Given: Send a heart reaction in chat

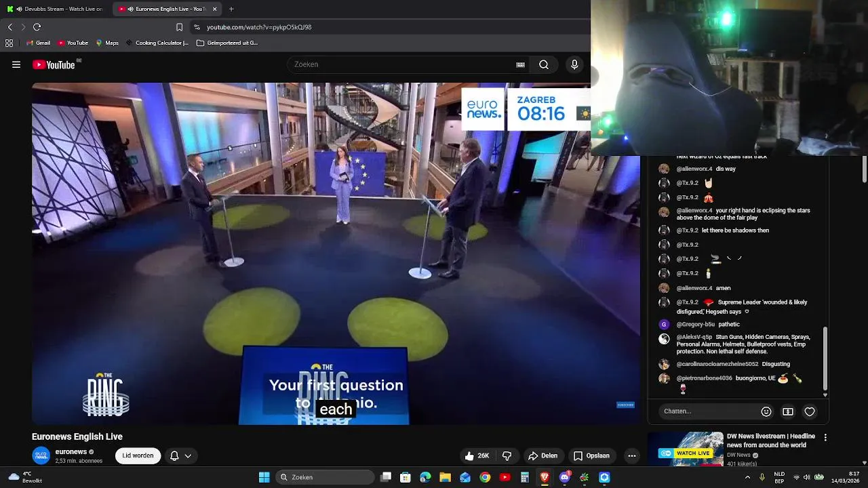Looking at the screenshot, I should click(810, 411).
